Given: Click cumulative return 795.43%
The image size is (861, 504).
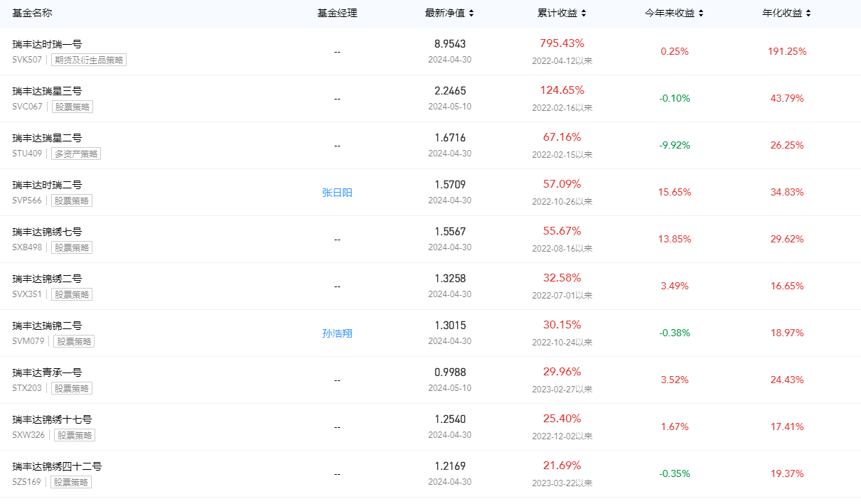Looking at the screenshot, I should pyautogui.click(x=562, y=43).
